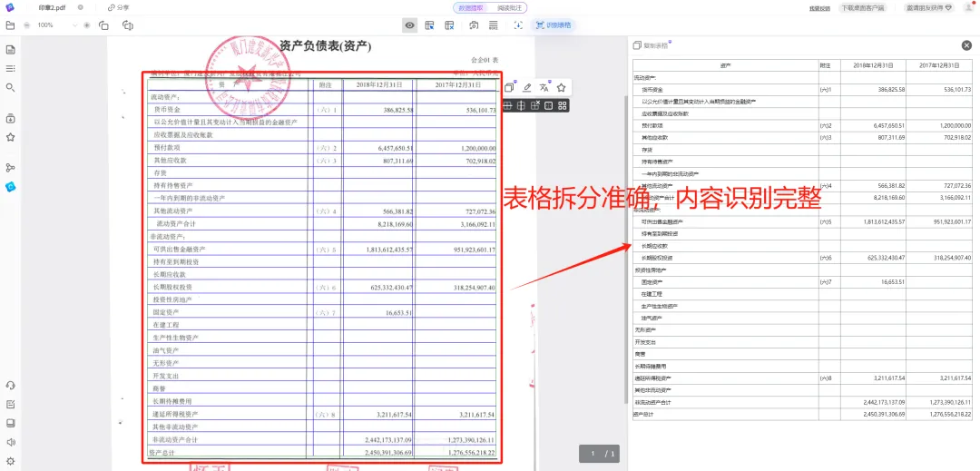Toggle the eye visibility button
This screenshot has height=471, width=980.
click(x=410, y=25)
